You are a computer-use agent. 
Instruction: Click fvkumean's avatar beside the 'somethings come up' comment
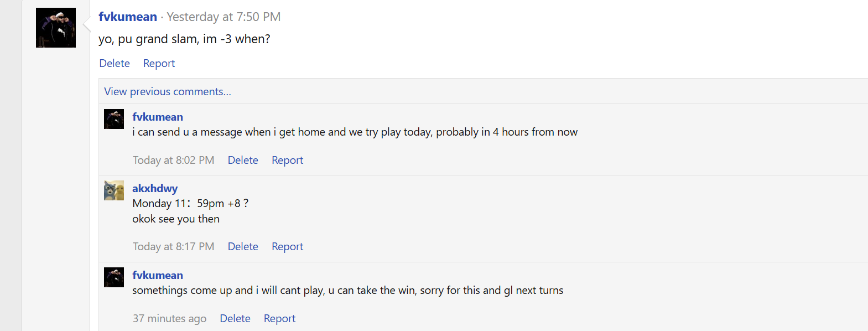coord(114,277)
